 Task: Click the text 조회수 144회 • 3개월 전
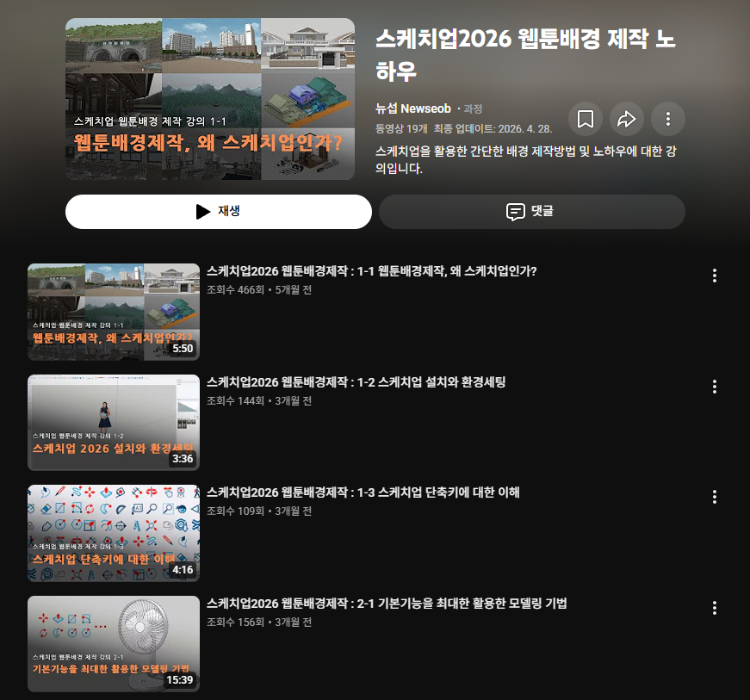[x=259, y=400]
